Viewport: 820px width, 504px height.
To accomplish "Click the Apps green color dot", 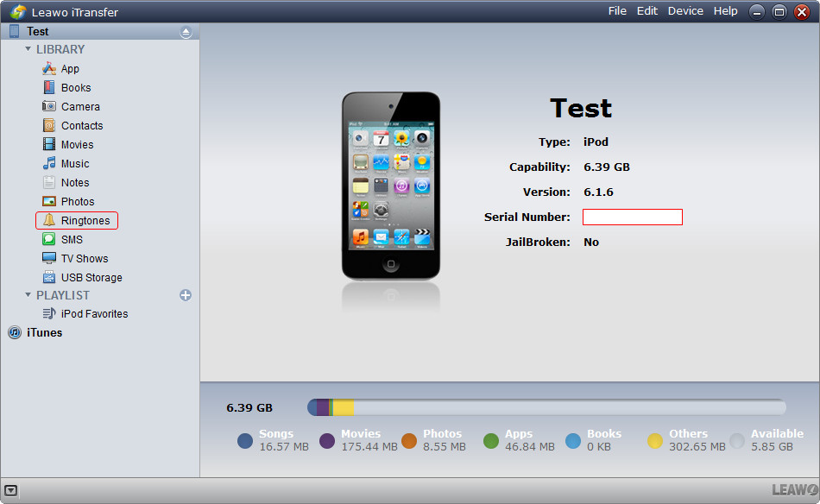I will [x=491, y=441].
